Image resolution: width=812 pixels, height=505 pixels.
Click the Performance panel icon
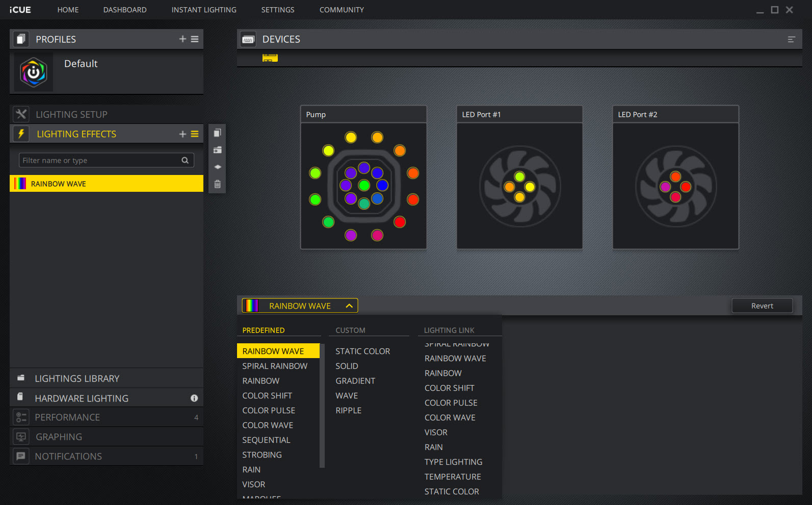click(x=21, y=417)
